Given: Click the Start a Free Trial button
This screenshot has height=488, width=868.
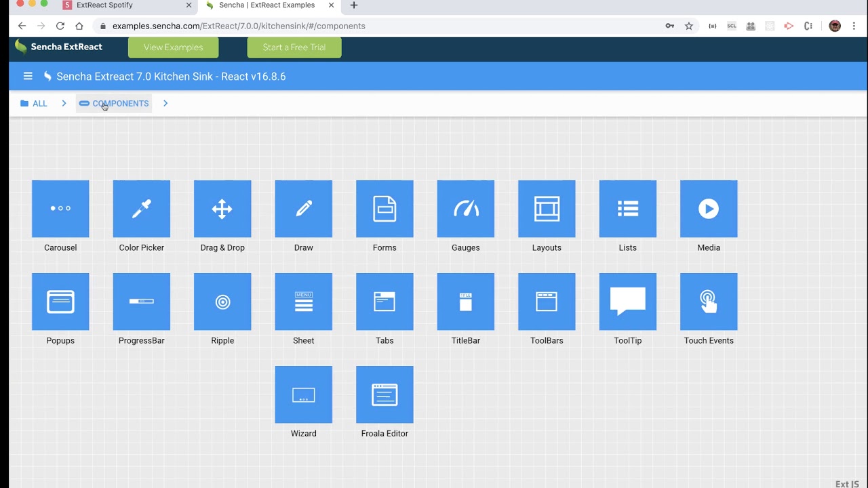Looking at the screenshot, I should click(294, 47).
